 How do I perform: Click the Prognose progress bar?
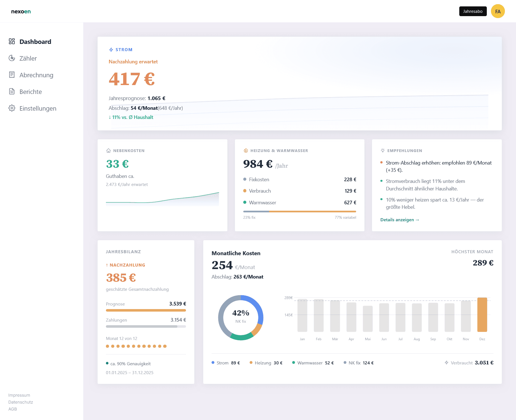[x=146, y=310]
